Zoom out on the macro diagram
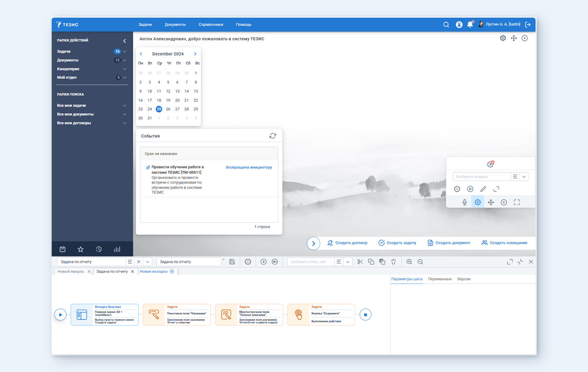Viewport: 588px width, 372px height. tap(420, 262)
